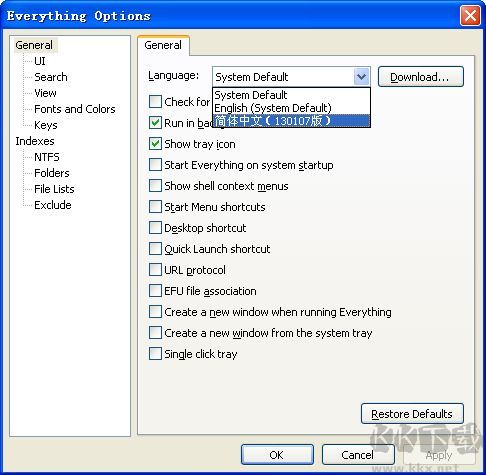
Task: Confirm settings with the OK button
Action: click(277, 455)
